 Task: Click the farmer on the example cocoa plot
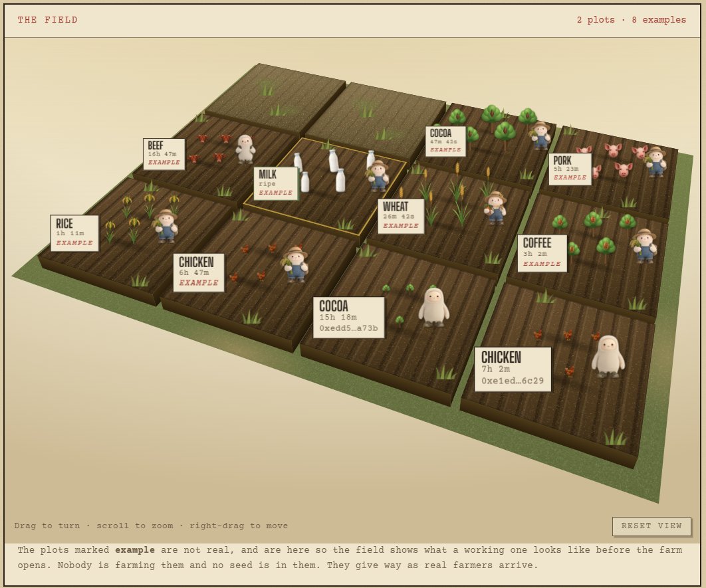540,135
